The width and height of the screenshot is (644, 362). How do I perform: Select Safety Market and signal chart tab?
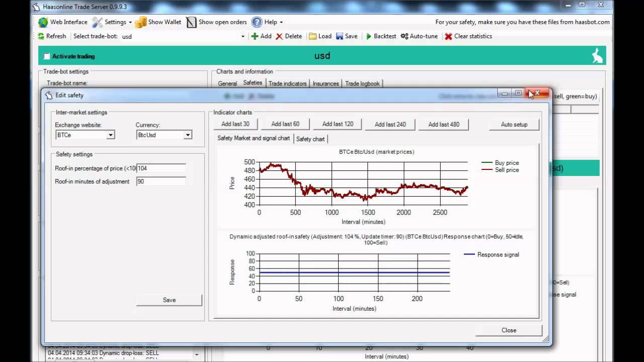[x=254, y=138]
